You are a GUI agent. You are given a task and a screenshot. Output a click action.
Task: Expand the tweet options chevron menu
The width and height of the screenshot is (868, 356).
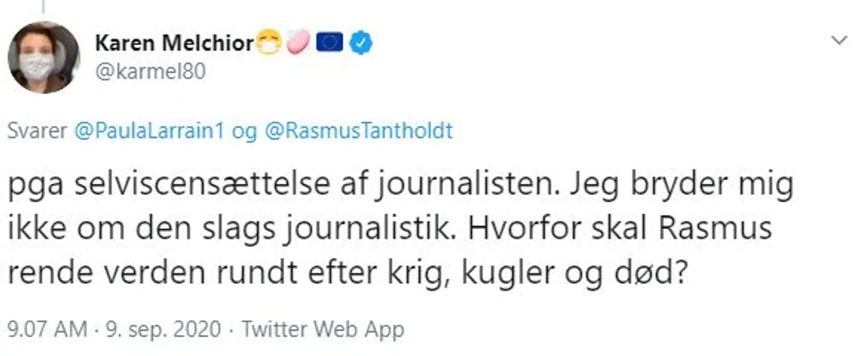click(x=838, y=41)
